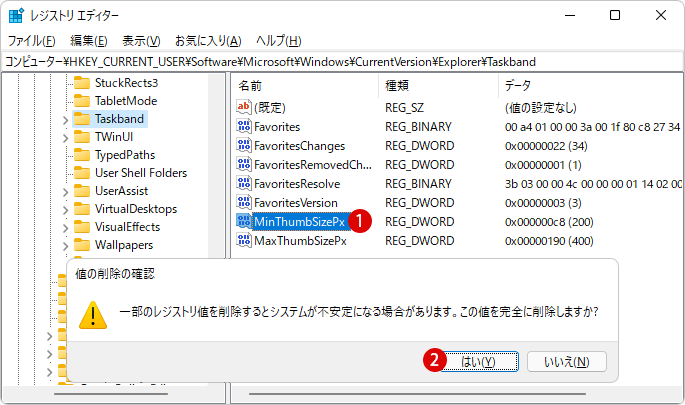Select the StuckRects3 tree item label
This screenshot has width=685, height=405.
(126, 83)
